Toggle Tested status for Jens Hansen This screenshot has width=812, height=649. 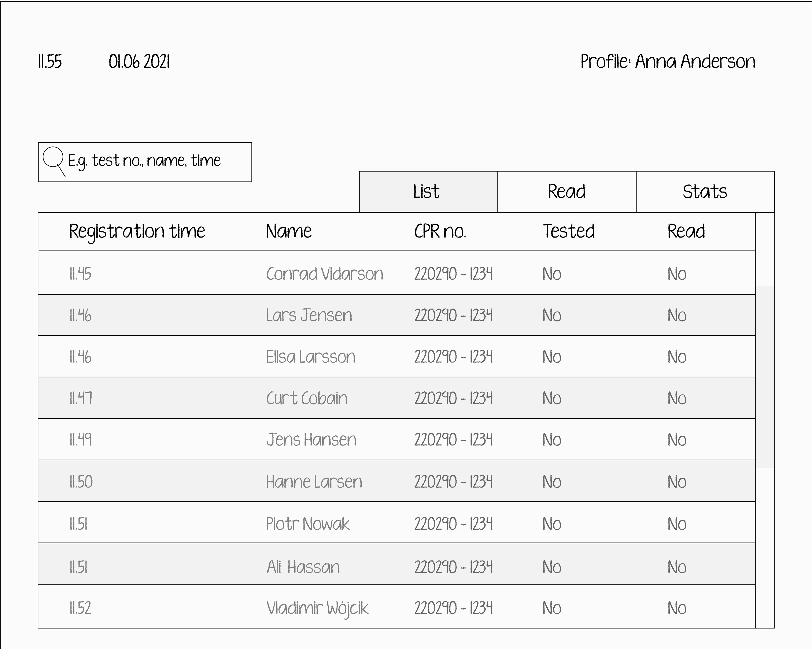coord(552,440)
